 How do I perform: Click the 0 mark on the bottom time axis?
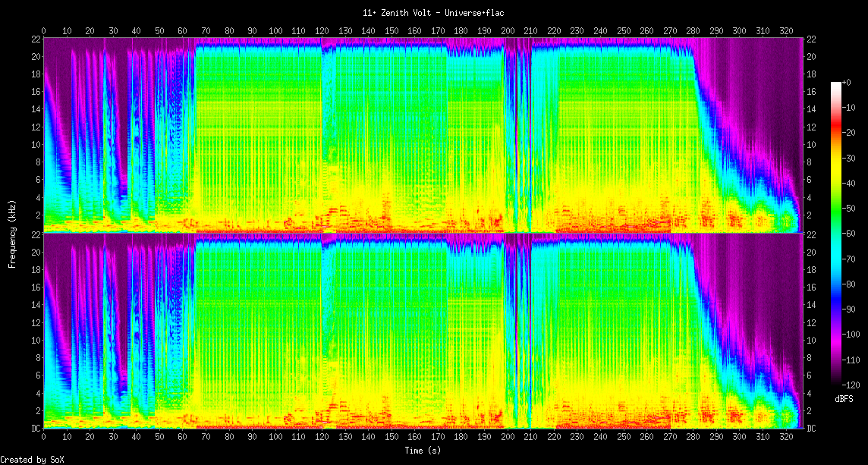[x=43, y=438]
